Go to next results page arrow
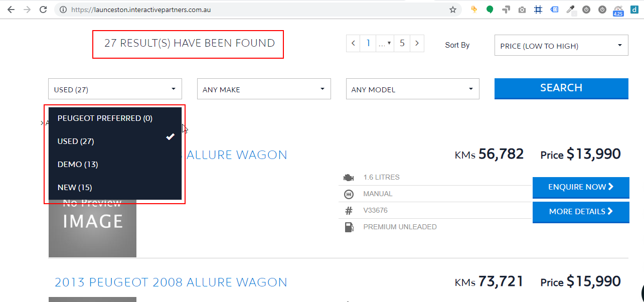This screenshot has height=302, width=644. point(417,43)
